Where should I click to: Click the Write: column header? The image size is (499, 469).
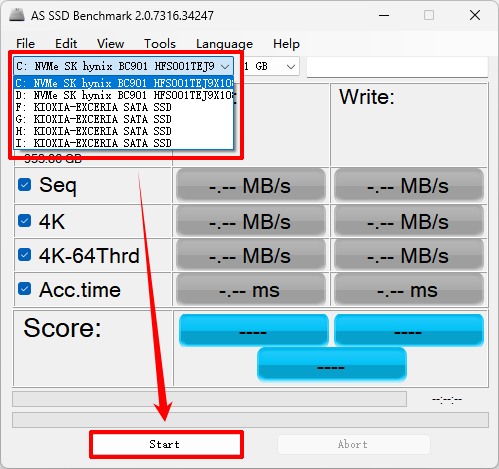pyautogui.click(x=367, y=97)
